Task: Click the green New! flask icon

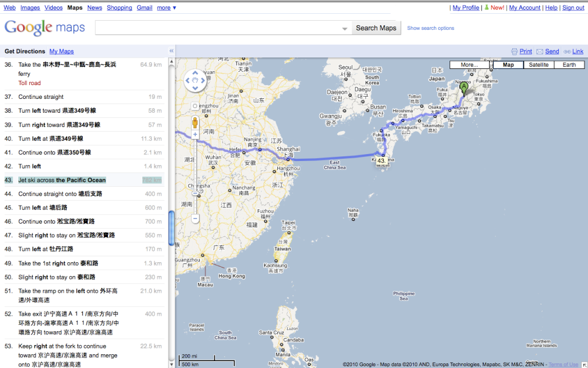Action: (x=487, y=7)
